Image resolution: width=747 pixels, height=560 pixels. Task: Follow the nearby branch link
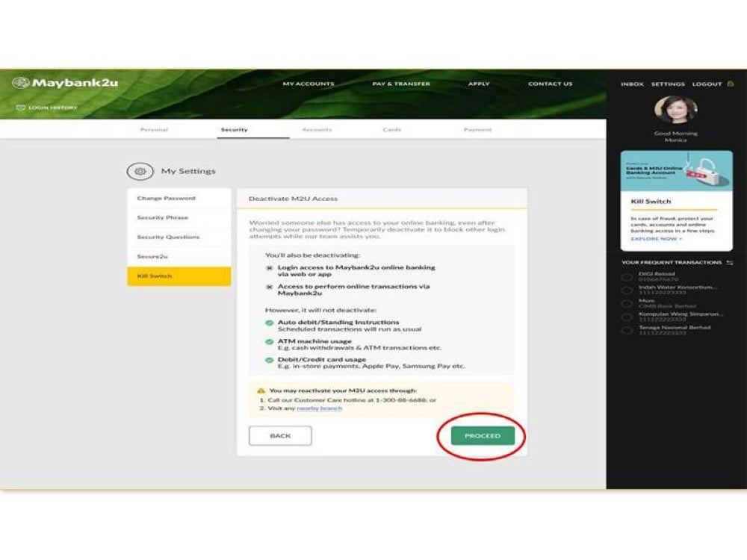[x=319, y=408]
